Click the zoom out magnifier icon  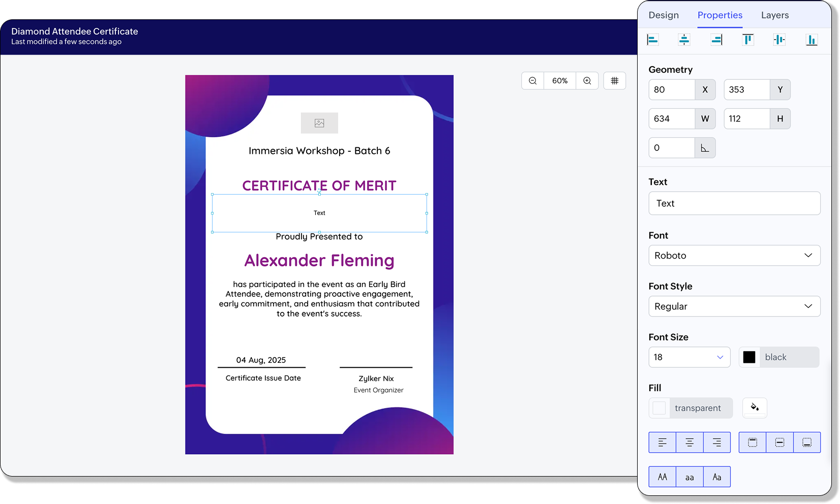[x=533, y=81]
